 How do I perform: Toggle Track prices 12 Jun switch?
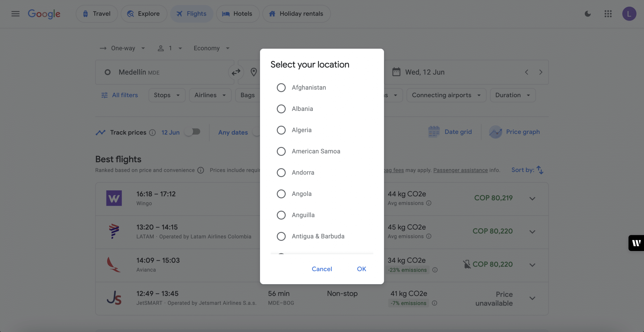[192, 132]
